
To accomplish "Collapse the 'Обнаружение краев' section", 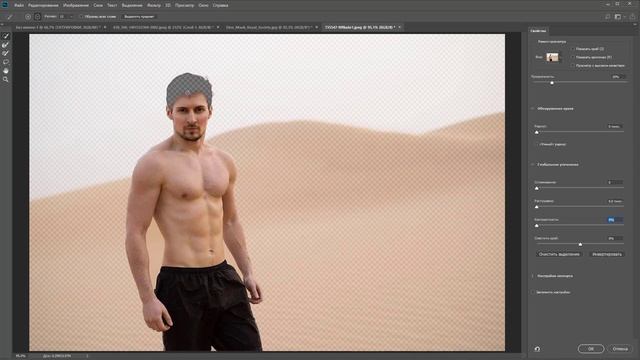I will click(x=533, y=109).
